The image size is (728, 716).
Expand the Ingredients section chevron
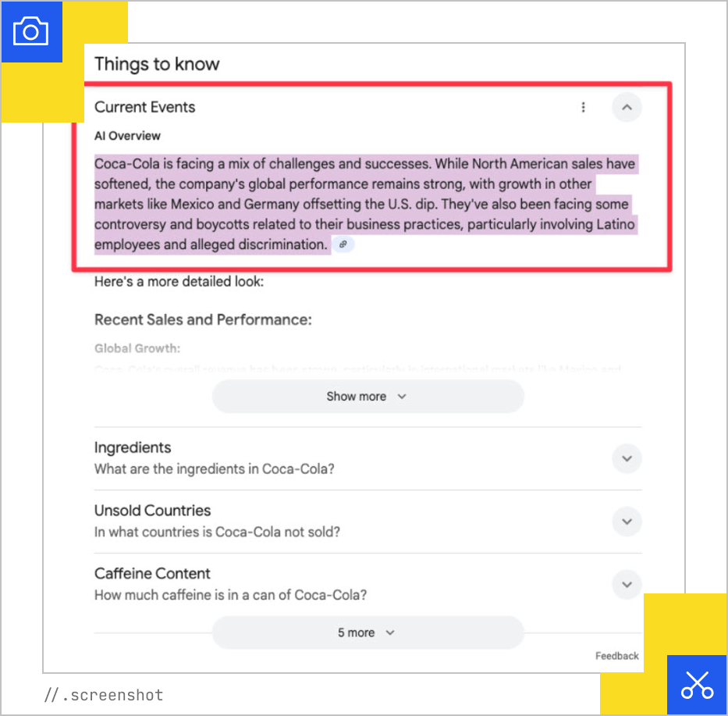click(x=627, y=458)
